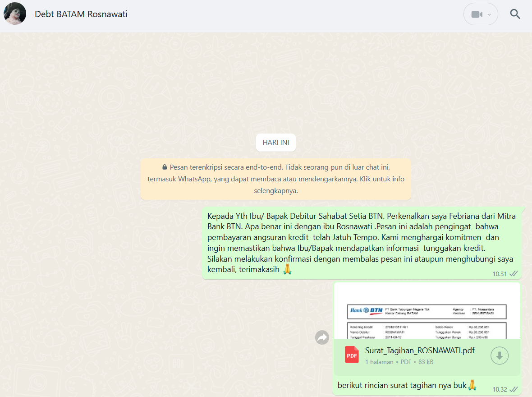This screenshot has width=532, height=397.
Task: Click the folded hands emoji after terimakasih
Action: [x=287, y=270]
